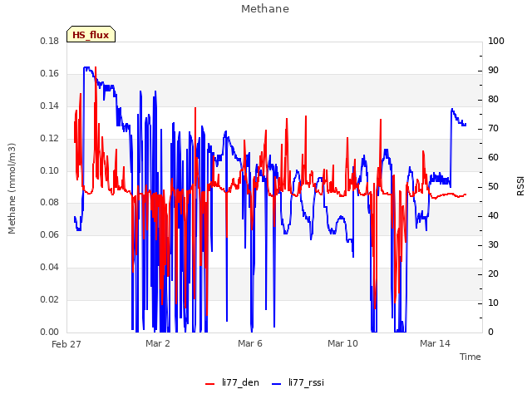Screen dimensions: 532x399
Task: Click the 60 RSSI axis value
Action: click(x=493, y=157)
